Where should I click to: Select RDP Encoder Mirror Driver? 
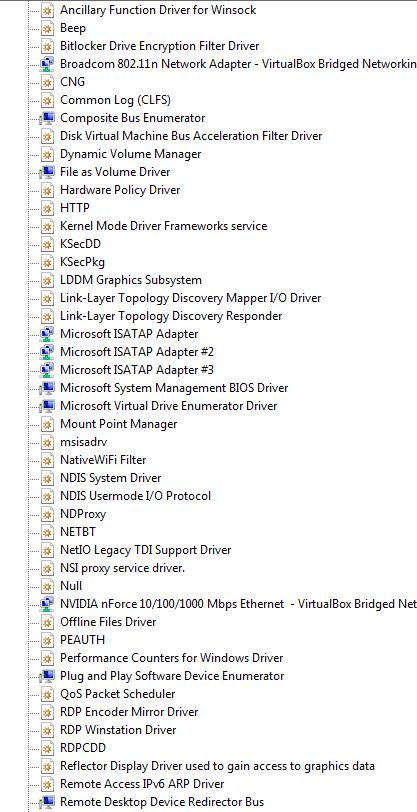[129, 712]
